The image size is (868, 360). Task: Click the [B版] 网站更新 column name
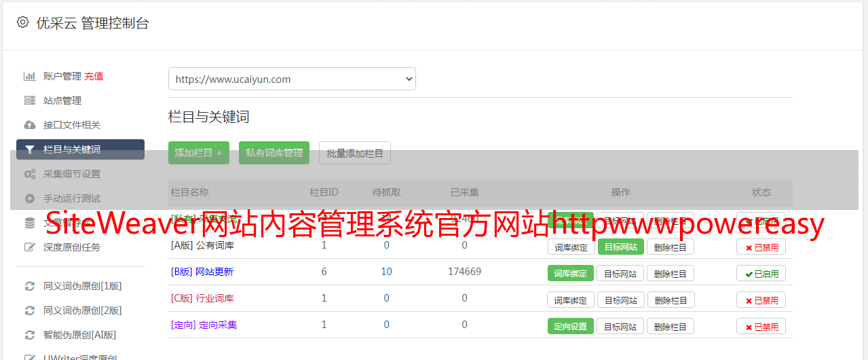(202, 272)
